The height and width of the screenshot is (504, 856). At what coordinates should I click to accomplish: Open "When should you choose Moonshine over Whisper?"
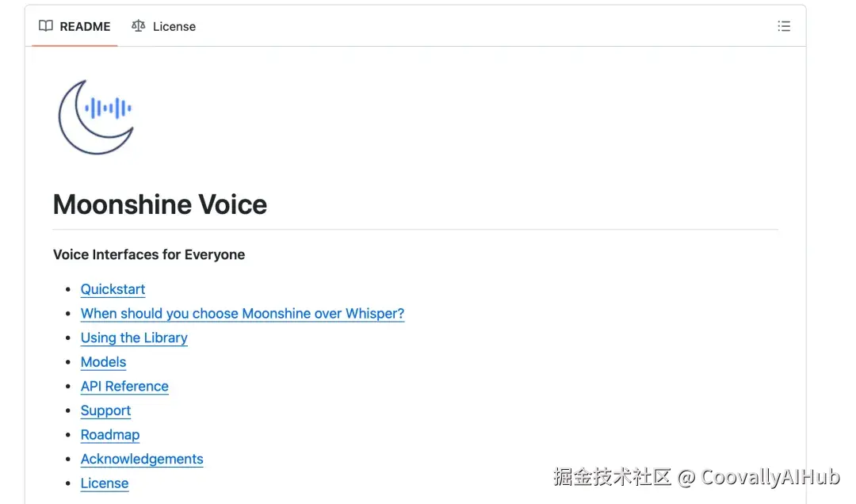point(242,314)
